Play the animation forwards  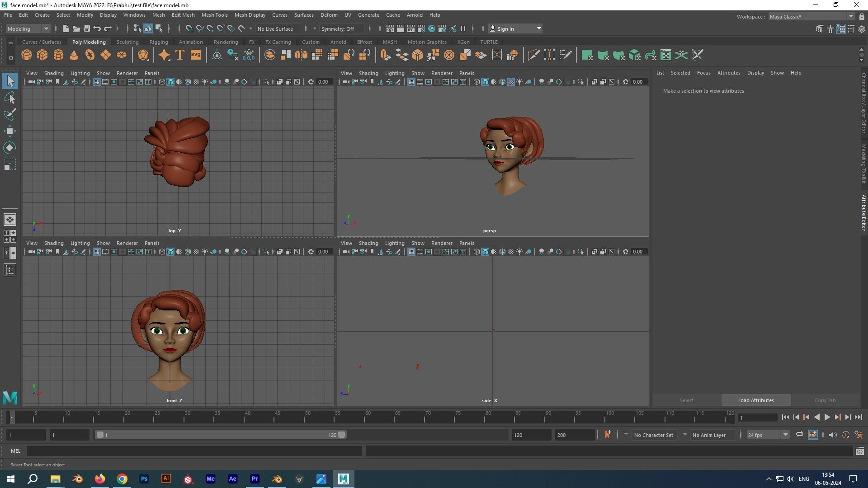click(827, 418)
